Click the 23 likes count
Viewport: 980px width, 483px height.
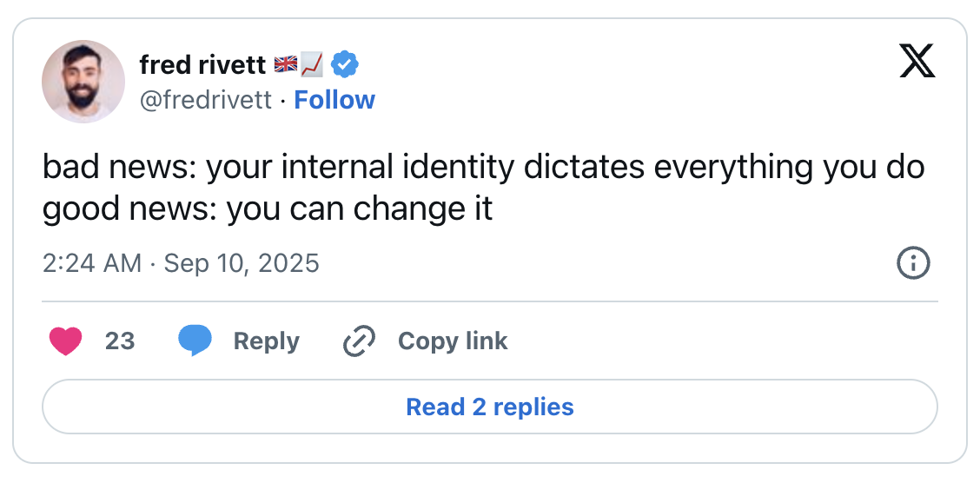[x=120, y=341]
